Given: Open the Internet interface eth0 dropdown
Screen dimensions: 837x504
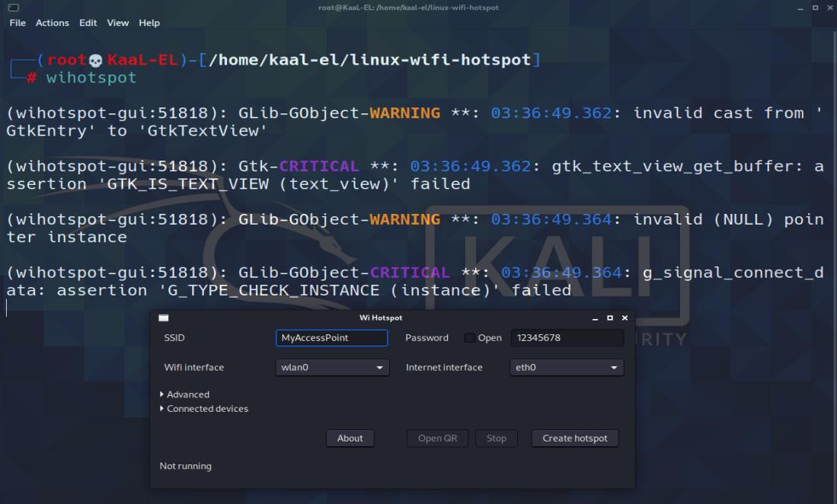Looking at the screenshot, I should point(566,368).
